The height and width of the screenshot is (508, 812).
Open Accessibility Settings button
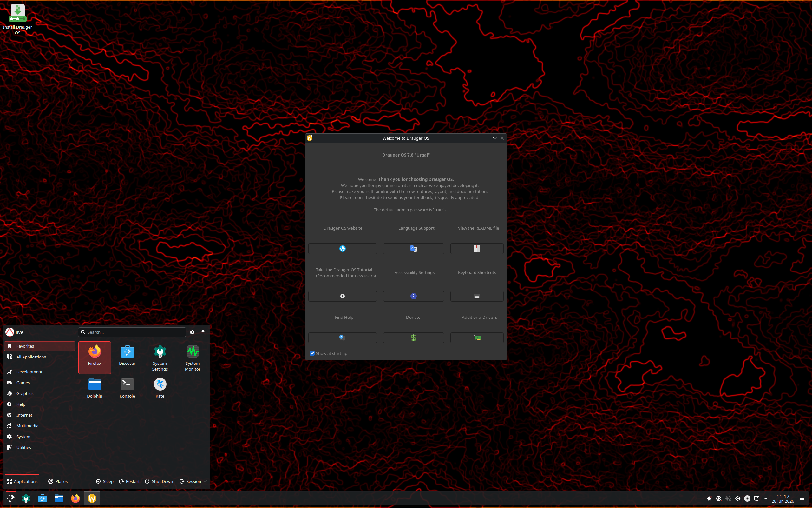pos(413,296)
